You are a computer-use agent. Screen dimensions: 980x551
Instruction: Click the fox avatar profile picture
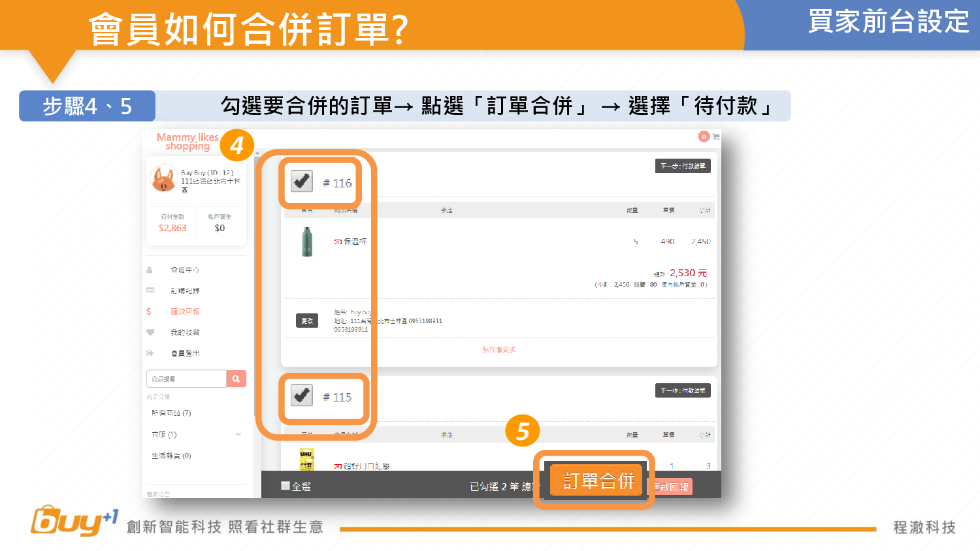tap(163, 179)
